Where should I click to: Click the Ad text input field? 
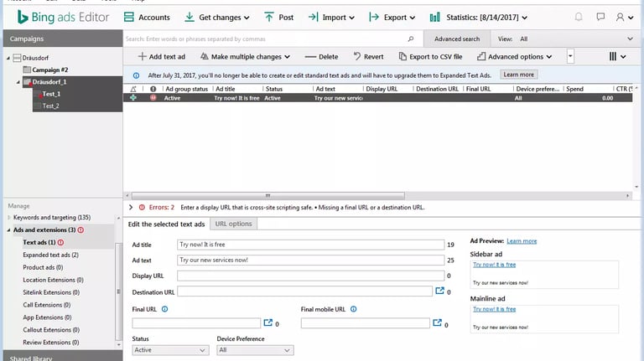[310, 260]
